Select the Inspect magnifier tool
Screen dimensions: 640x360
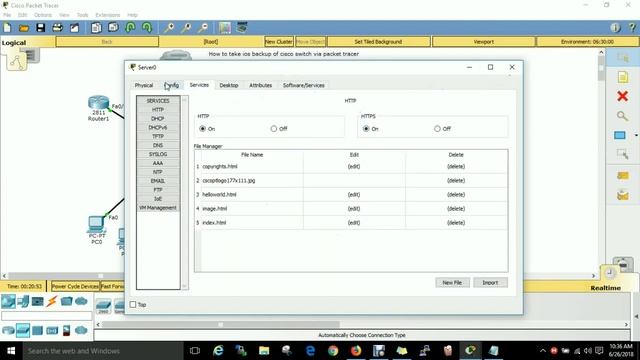622,116
